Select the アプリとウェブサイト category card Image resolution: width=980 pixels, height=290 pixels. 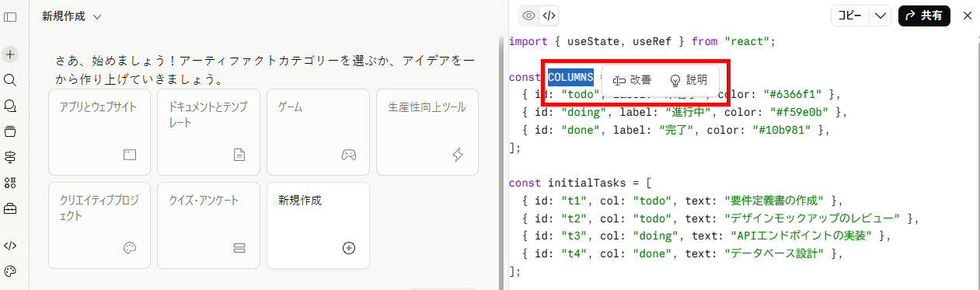click(99, 131)
